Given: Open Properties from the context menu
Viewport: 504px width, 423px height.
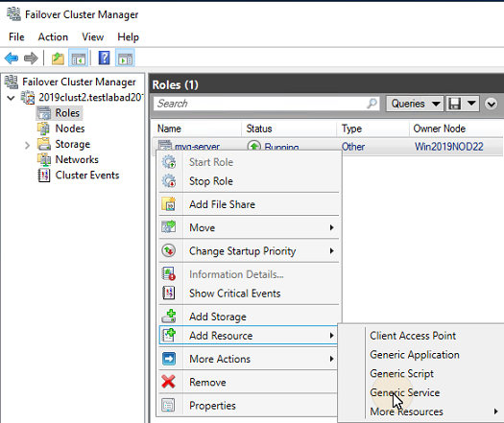Looking at the screenshot, I should pos(248,406).
